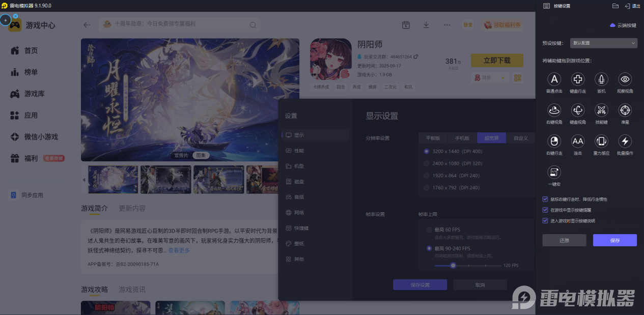Select the 准星 crosshair icon
644x315 pixels.
tap(625, 110)
